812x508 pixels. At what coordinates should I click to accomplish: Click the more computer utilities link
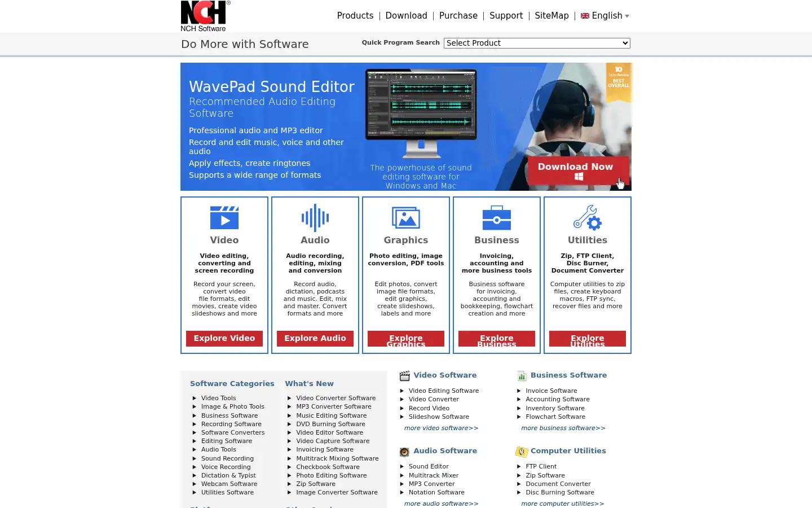(x=563, y=504)
